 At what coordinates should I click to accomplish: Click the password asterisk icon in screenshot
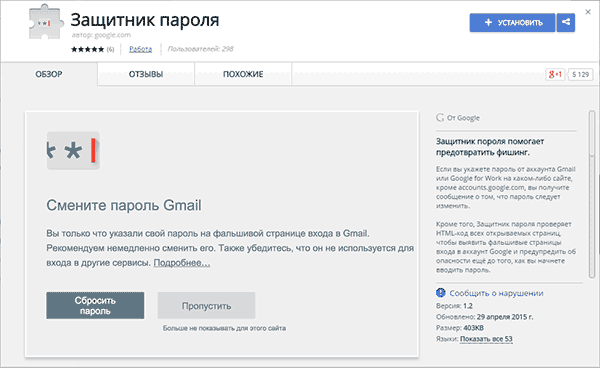pyautogui.click(x=73, y=150)
